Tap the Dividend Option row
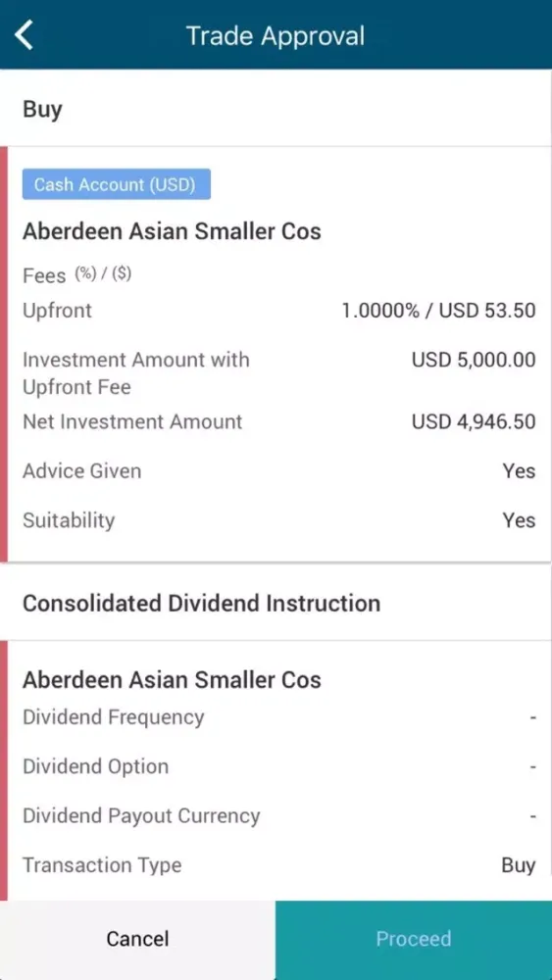The image size is (552, 980). pos(278,766)
